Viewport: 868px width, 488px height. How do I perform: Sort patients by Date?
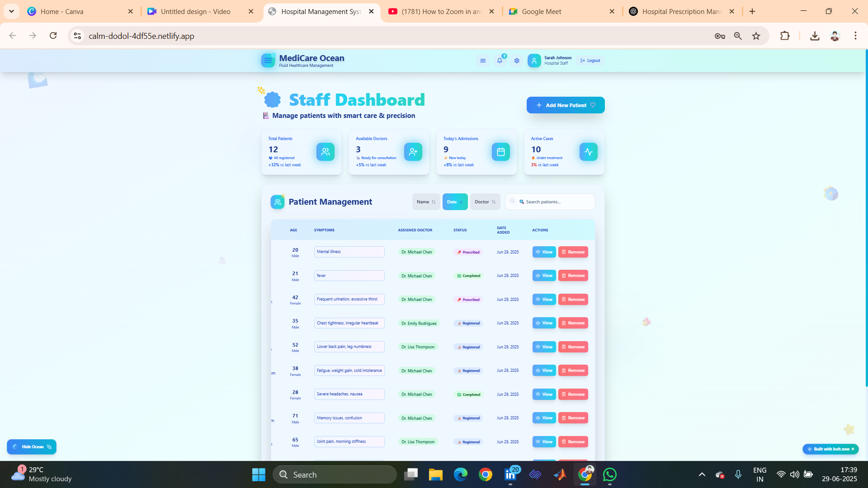coord(455,202)
